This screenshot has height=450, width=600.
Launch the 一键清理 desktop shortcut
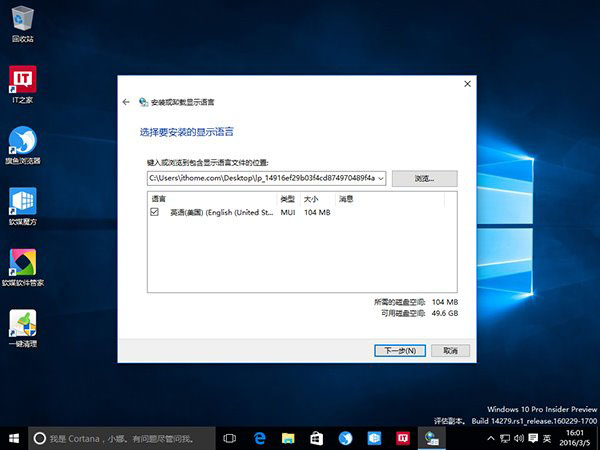(x=23, y=328)
